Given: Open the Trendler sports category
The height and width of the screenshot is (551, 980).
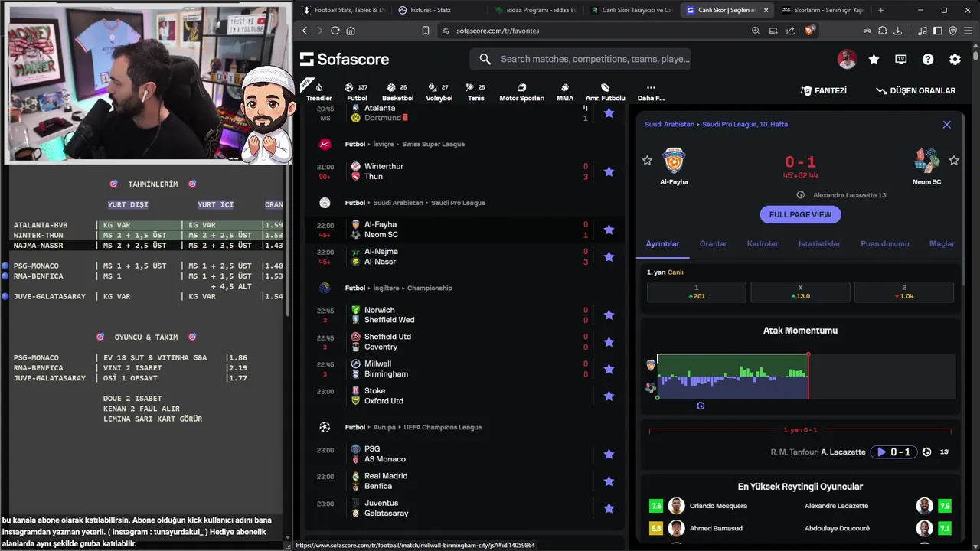Looking at the screenshot, I should coord(318,92).
